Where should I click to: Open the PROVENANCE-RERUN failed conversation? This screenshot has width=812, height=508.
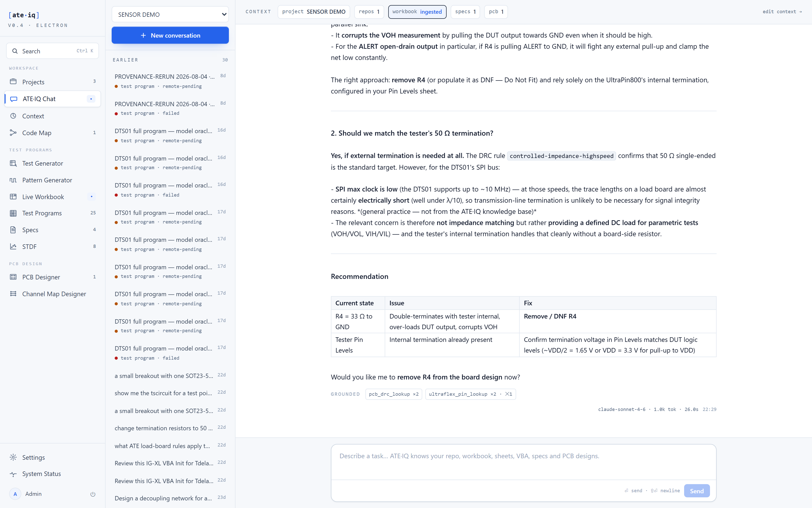tap(170, 108)
